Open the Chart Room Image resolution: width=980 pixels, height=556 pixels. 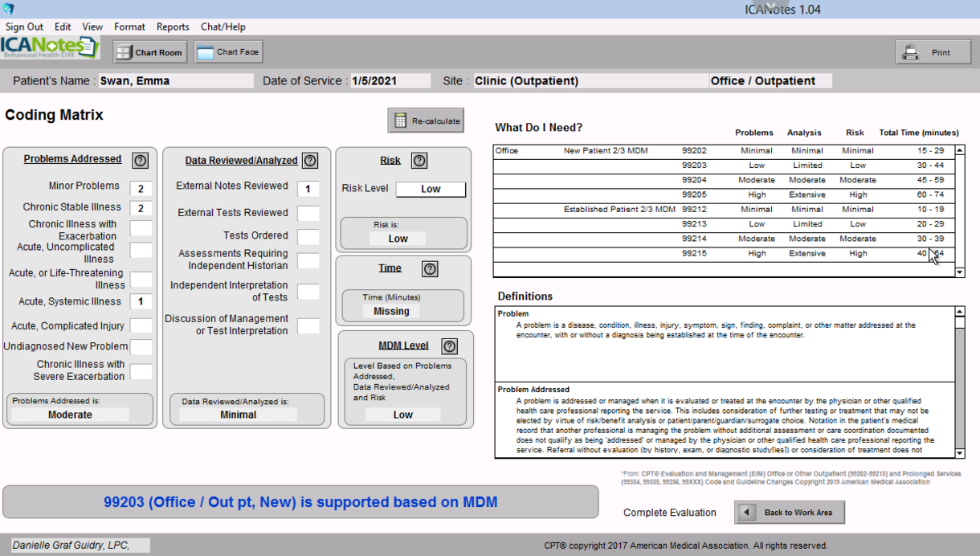click(150, 52)
